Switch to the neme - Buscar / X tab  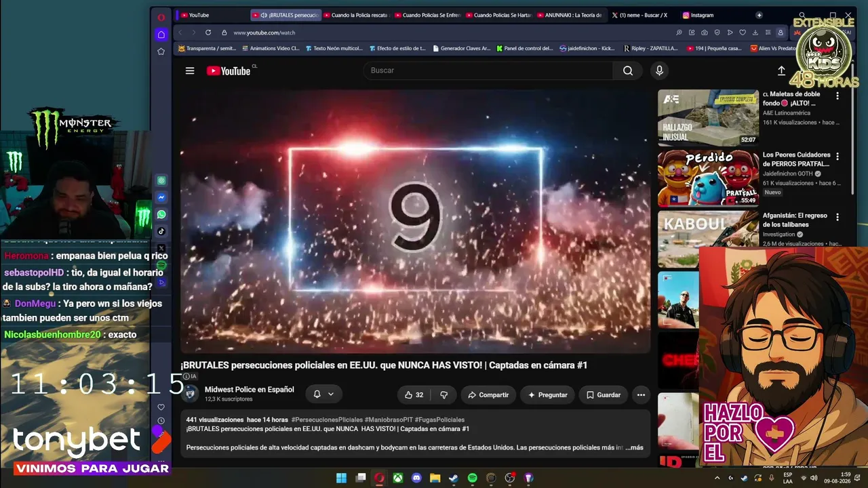[x=641, y=15]
